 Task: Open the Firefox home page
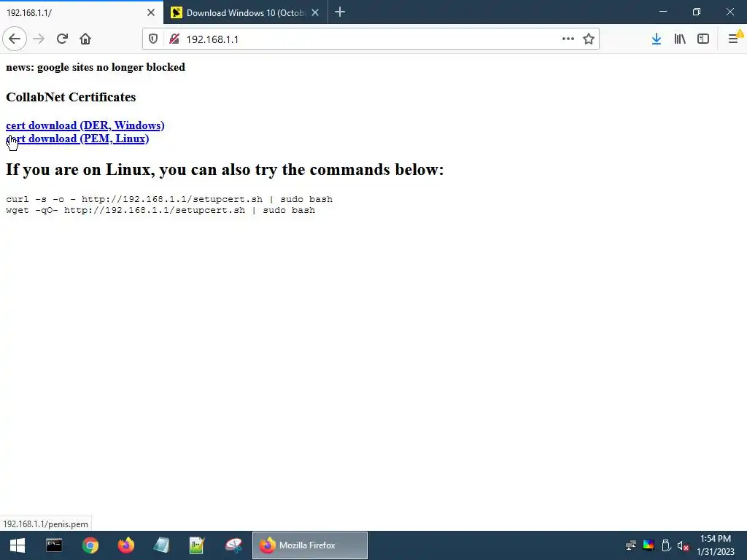(x=85, y=39)
